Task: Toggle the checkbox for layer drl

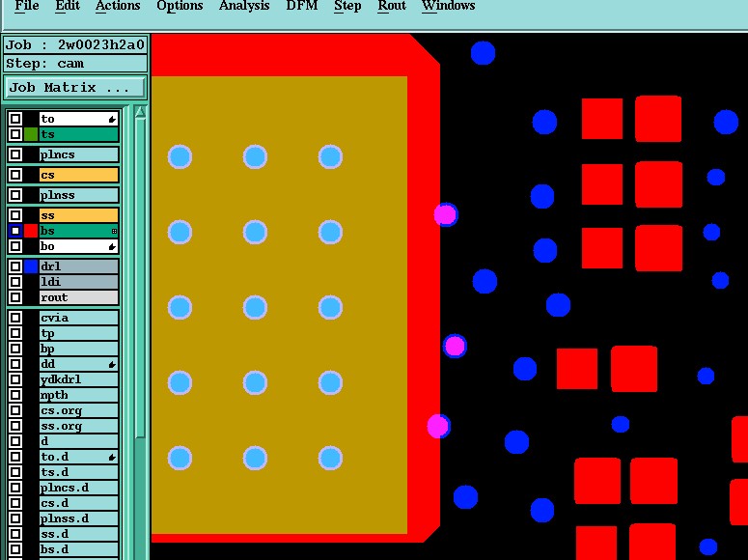Action: tap(15, 266)
